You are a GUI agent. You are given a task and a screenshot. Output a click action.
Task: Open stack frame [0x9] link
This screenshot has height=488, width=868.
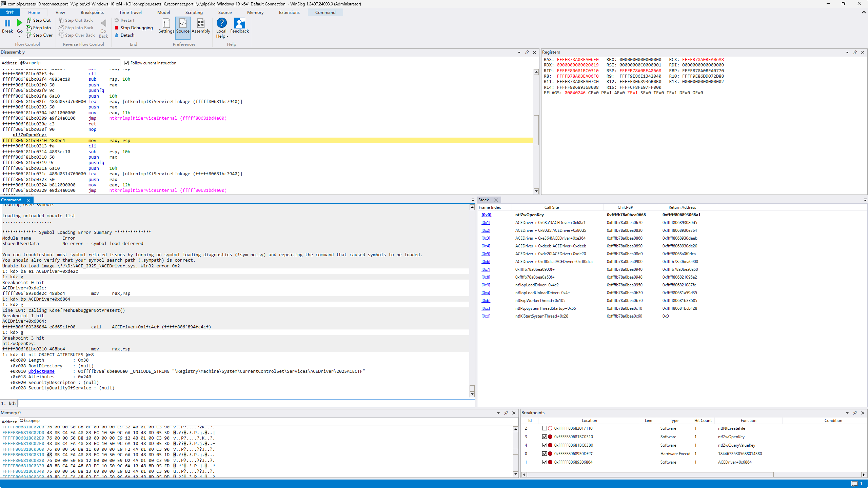coord(486,285)
